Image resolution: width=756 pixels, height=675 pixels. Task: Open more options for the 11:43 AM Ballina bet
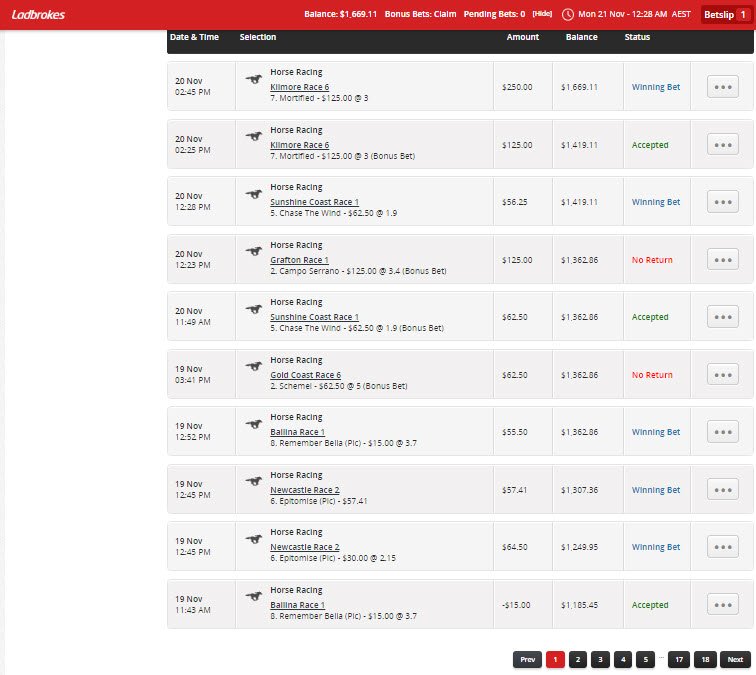723,605
